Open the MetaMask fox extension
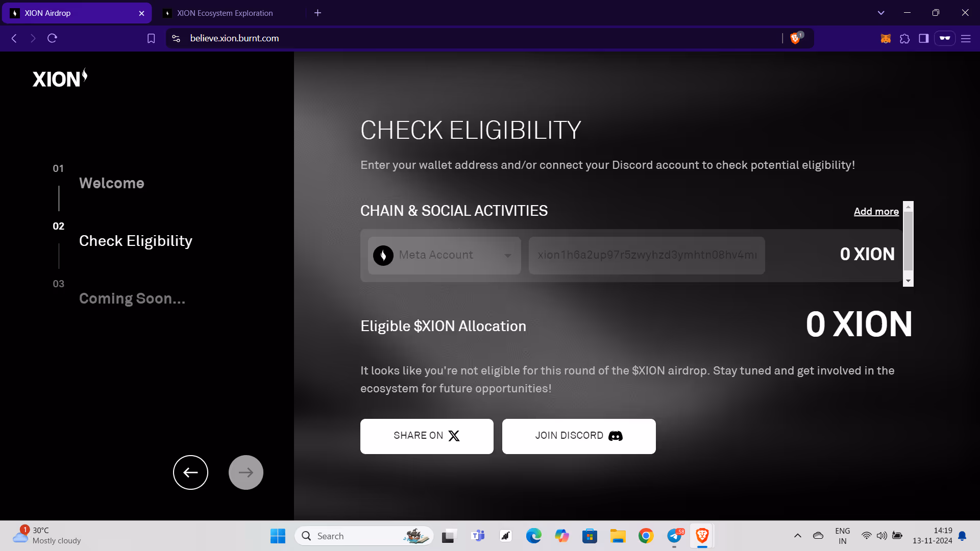Viewport: 980px width, 551px height. pos(886,38)
